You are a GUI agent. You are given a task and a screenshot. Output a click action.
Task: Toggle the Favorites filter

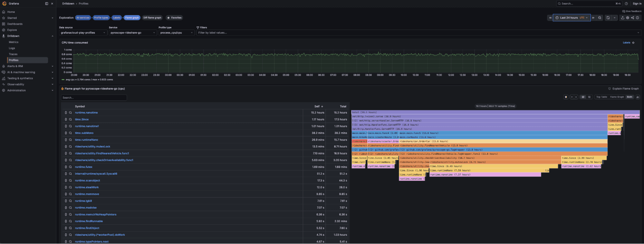174,18
